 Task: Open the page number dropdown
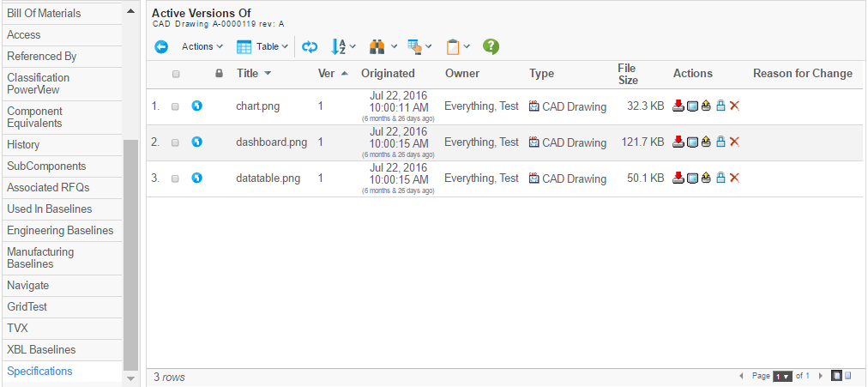[781, 377]
